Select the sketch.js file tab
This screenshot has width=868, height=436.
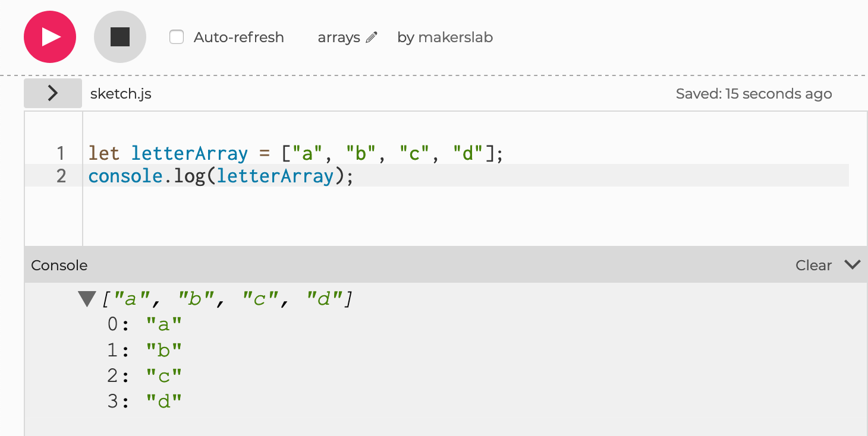click(121, 94)
